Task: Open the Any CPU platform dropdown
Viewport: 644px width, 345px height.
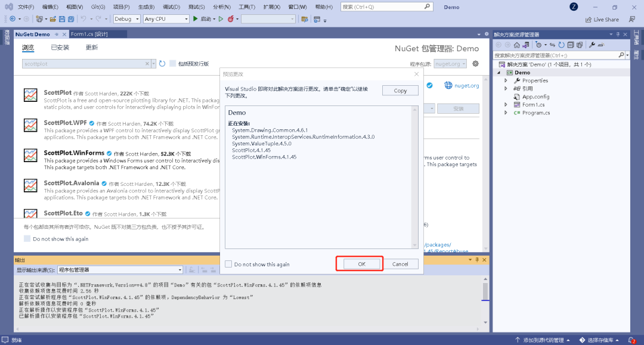Action: coord(166,19)
